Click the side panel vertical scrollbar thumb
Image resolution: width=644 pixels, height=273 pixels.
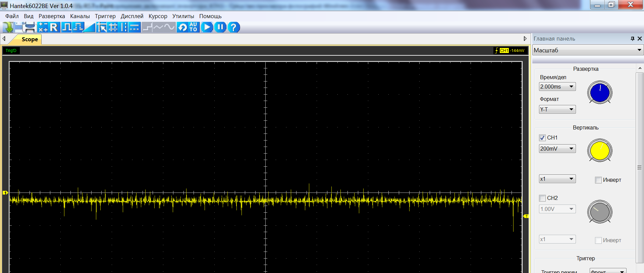tap(640, 168)
